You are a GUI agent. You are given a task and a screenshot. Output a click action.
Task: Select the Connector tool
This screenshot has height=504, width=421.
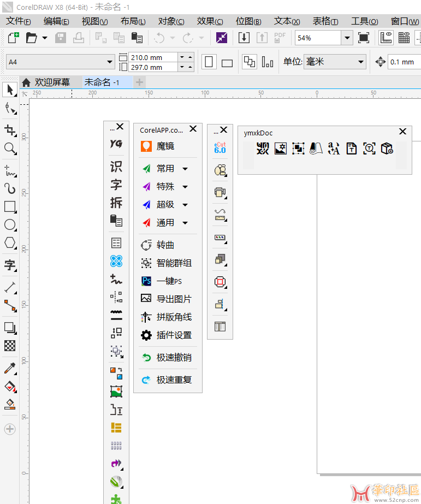[10, 305]
